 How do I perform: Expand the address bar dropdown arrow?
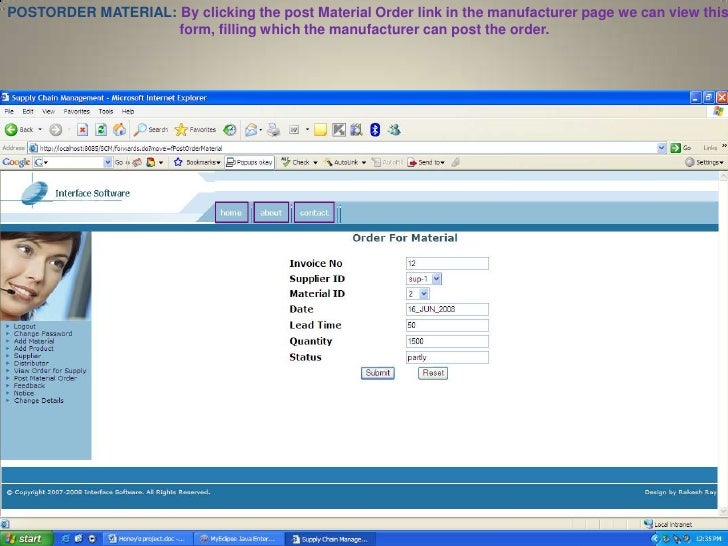click(x=662, y=148)
